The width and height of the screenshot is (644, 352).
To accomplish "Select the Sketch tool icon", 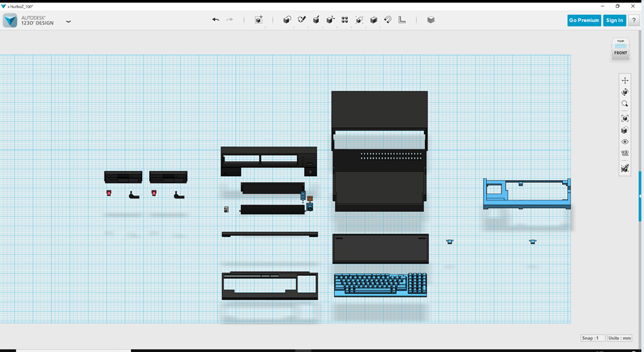I will point(301,20).
